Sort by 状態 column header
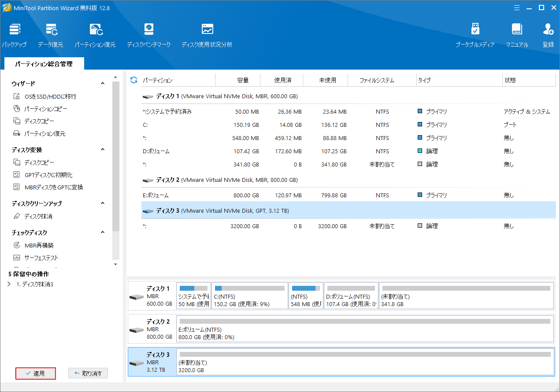The width and height of the screenshot is (560, 392). pyautogui.click(x=529, y=80)
